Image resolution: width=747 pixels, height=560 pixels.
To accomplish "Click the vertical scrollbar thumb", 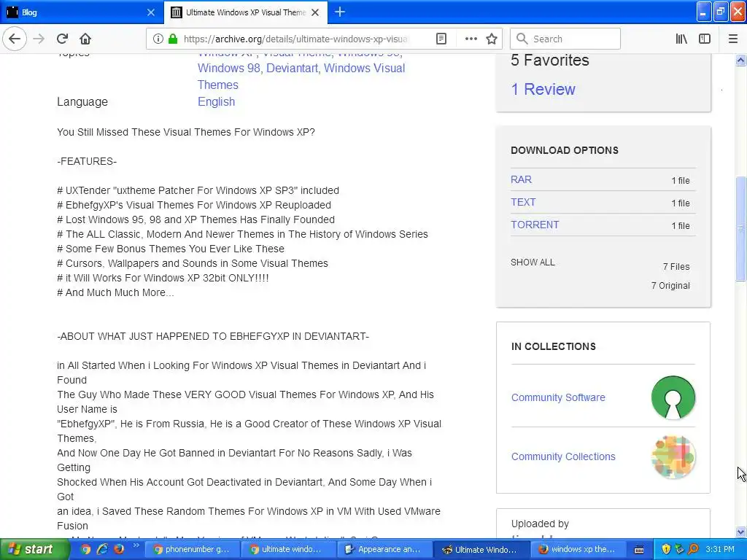I will click(x=741, y=228).
